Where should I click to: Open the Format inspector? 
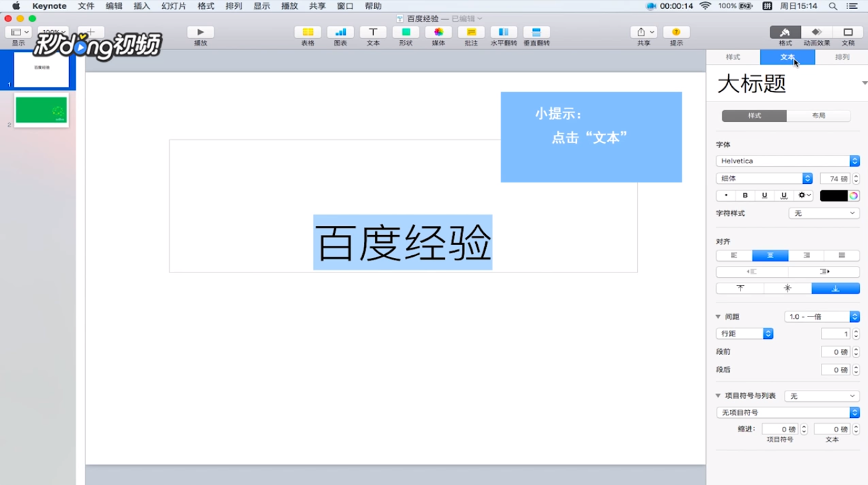coord(785,32)
